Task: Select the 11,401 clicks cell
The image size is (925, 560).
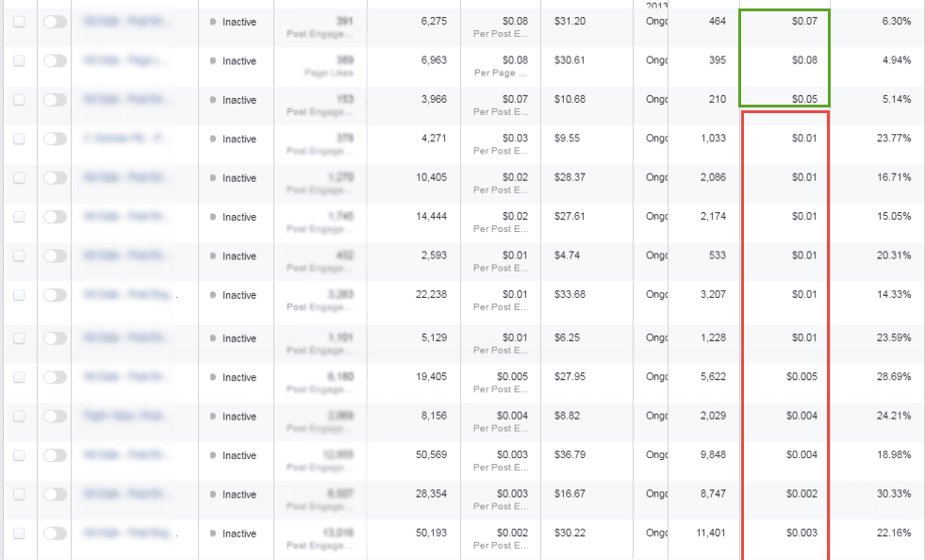Action: [x=708, y=534]
